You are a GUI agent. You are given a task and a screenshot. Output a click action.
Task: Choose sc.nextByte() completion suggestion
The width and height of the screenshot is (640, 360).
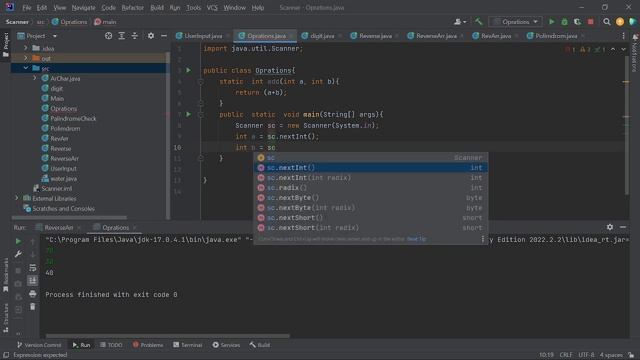(371, 198)
